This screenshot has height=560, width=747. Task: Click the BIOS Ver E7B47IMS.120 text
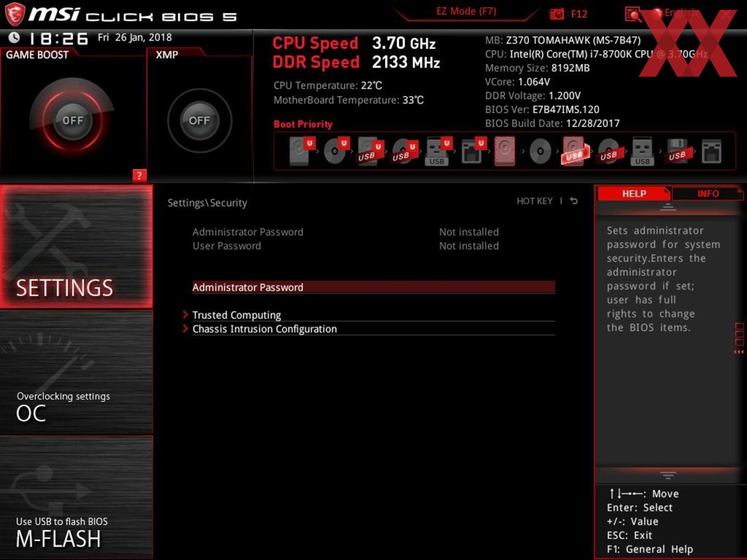542,109
